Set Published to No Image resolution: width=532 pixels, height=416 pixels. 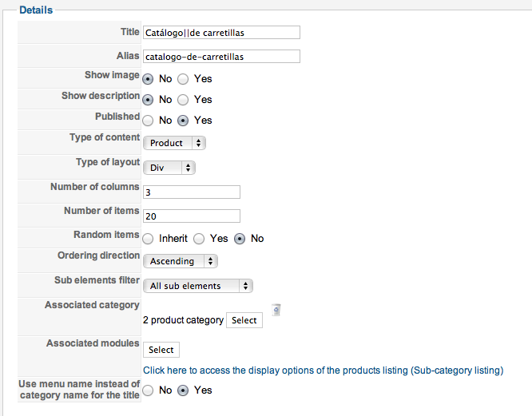pos(148,121)
